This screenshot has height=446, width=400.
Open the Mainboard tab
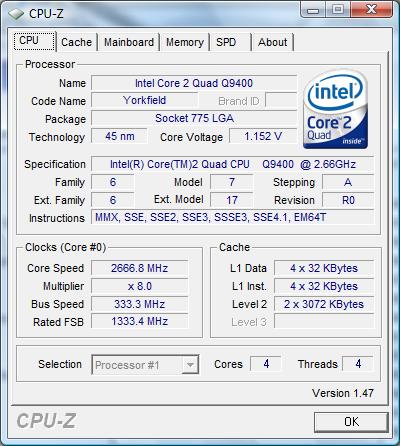click(129, 42)
